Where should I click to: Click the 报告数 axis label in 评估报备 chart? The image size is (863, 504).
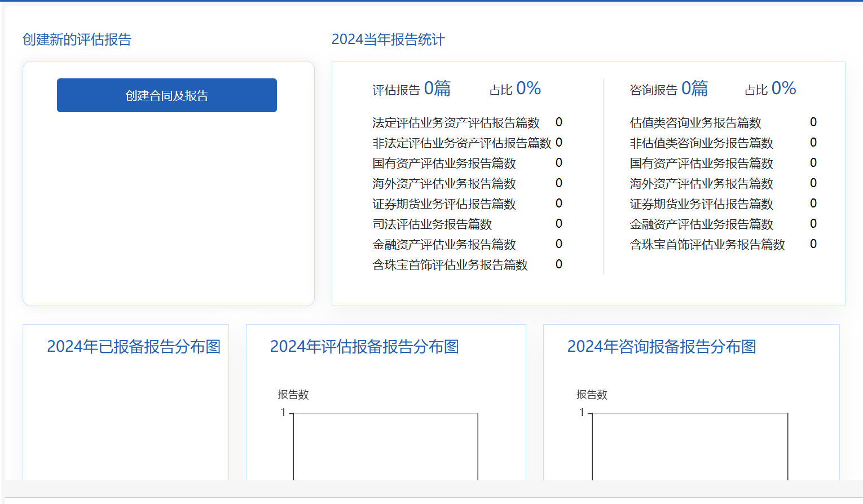293,395
